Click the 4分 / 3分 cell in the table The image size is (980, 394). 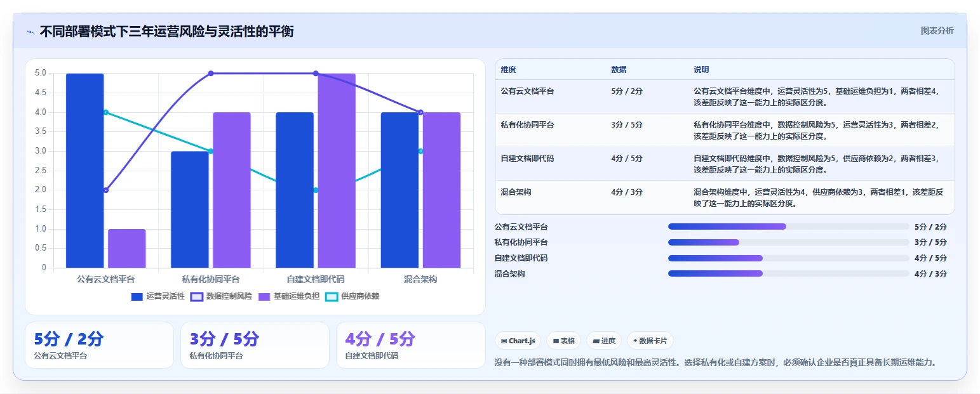tap(627, 192)
